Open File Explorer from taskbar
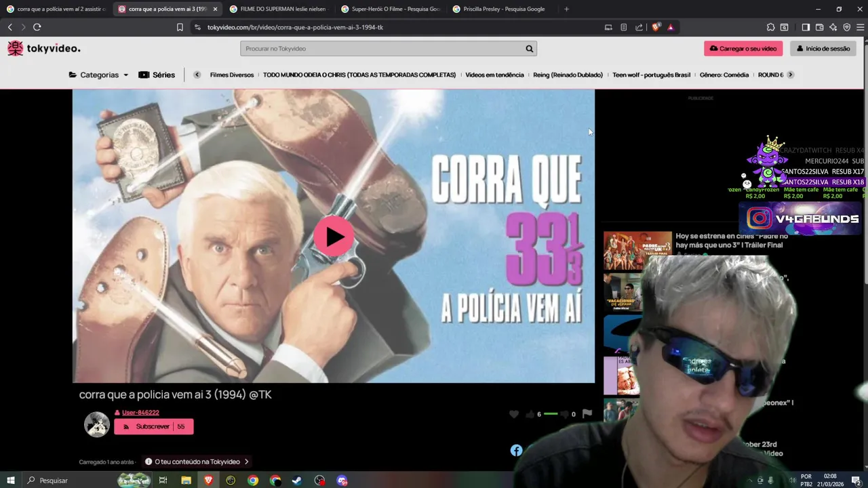Viewport: 868px width, 488px height. coord(186,481)
